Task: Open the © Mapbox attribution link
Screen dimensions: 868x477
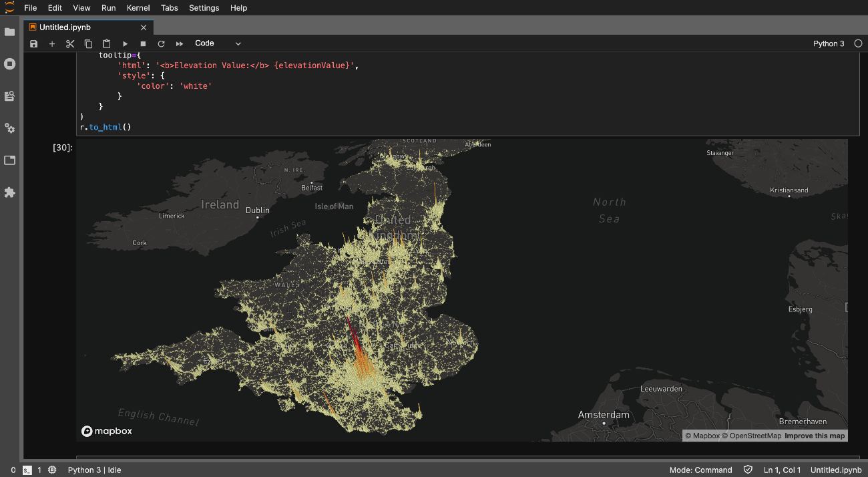Action: 702,436
